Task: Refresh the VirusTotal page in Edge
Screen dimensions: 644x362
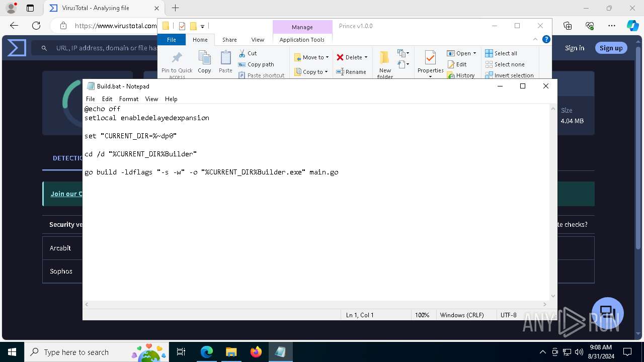Action: tap(36, 26)
